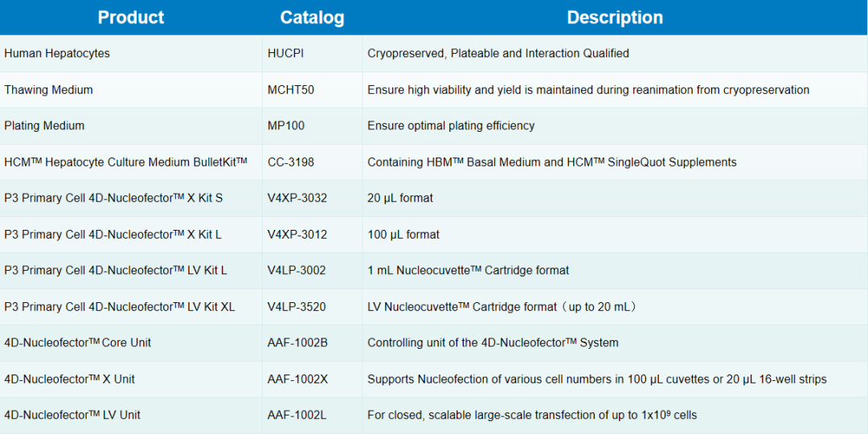The width and height of the screenshot is (868, 434).
Task: Click catalog number V4LP-3520
Action: [297, 307]
